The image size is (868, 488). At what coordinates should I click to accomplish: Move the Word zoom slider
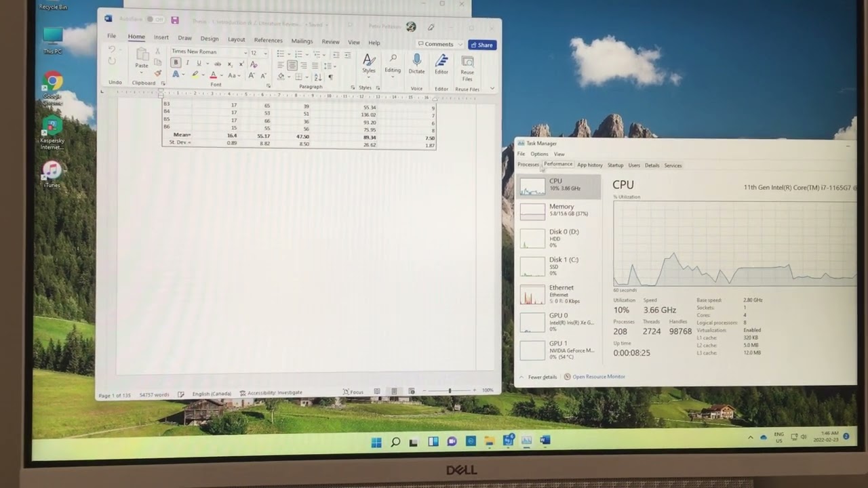[449, 390]
